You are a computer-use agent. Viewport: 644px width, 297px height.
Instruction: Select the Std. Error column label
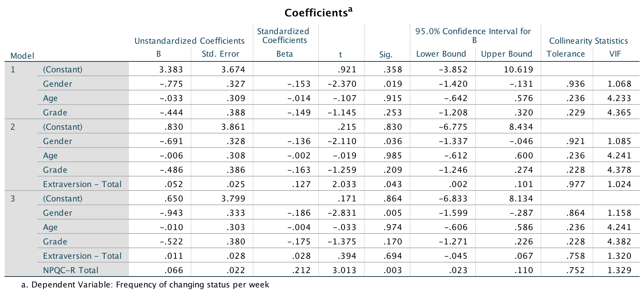tap(220, 54)
